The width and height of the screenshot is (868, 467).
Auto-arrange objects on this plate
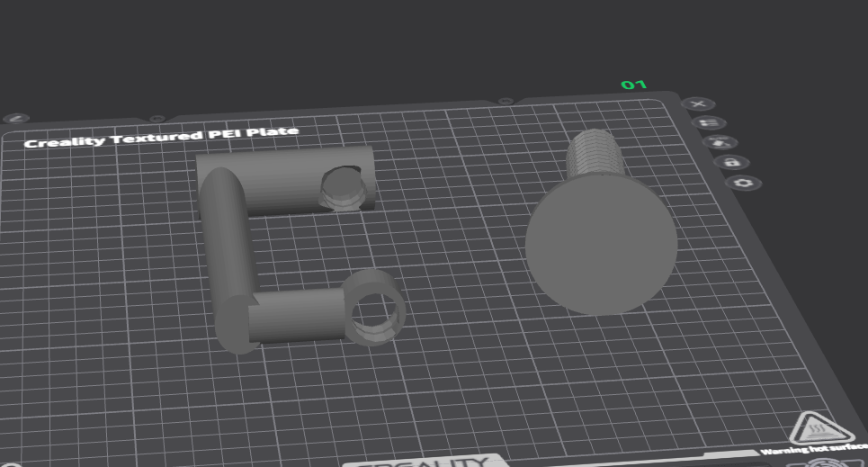[720, 142]
